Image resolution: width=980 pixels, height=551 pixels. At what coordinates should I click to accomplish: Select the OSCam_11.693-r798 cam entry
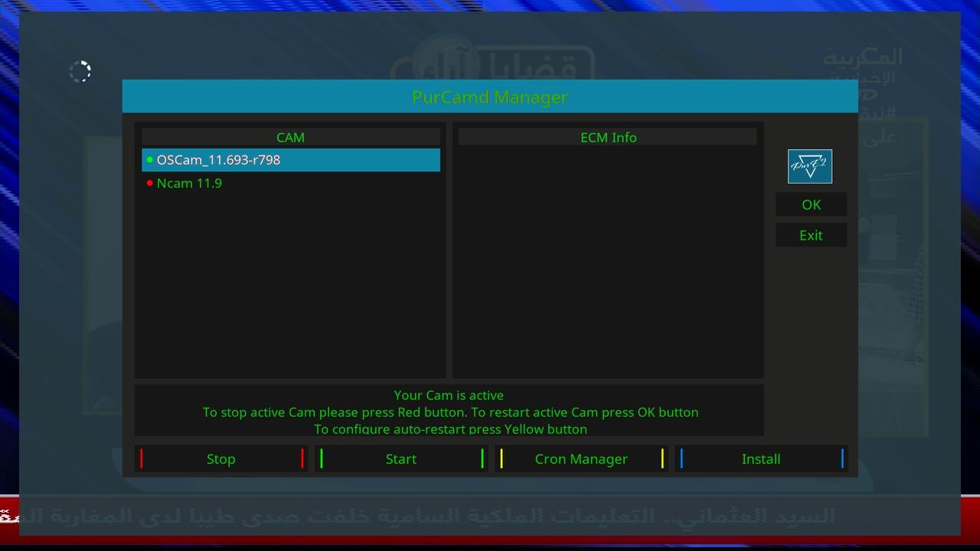(x=291, y=160)
